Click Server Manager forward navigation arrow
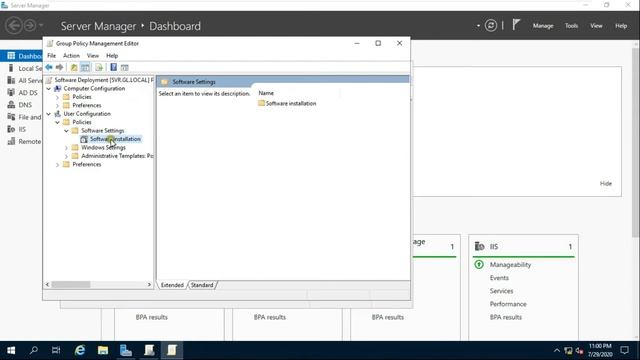Screen dimensions: 640x360 point(30,26)
